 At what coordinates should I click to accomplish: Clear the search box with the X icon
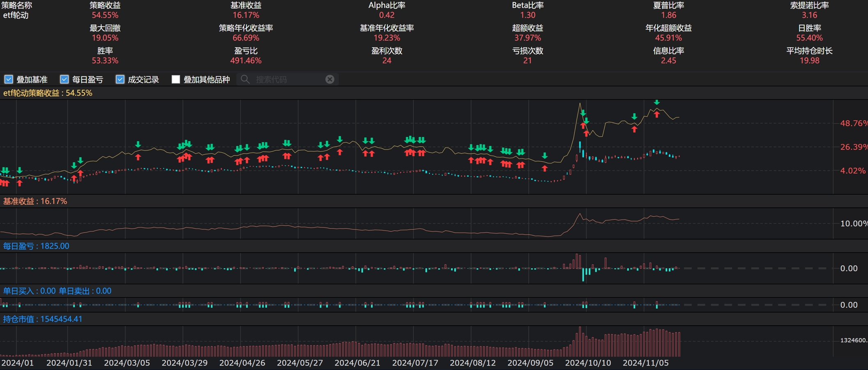(329, 79)
